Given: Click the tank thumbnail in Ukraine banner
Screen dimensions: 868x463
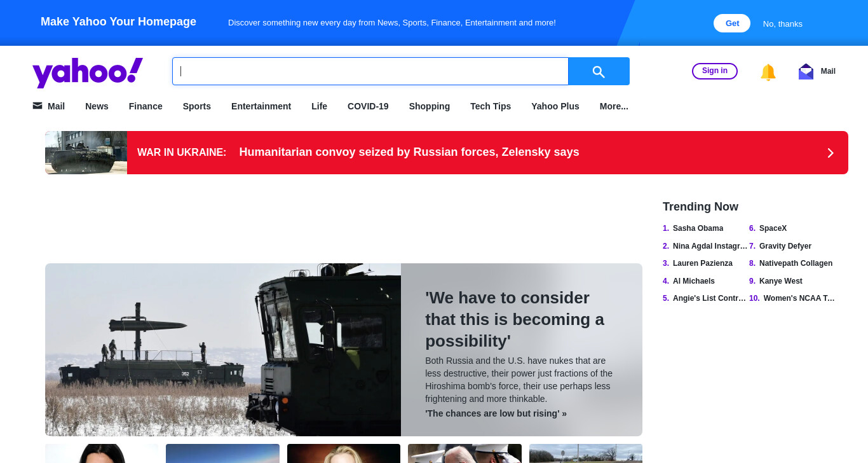Looking at the screenshot, I should [86, 153].
